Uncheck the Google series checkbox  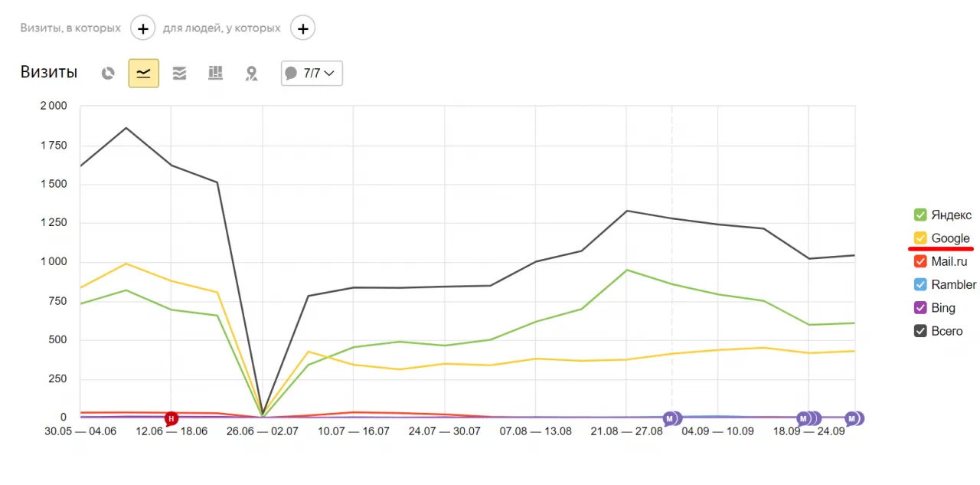click(920, 238)
